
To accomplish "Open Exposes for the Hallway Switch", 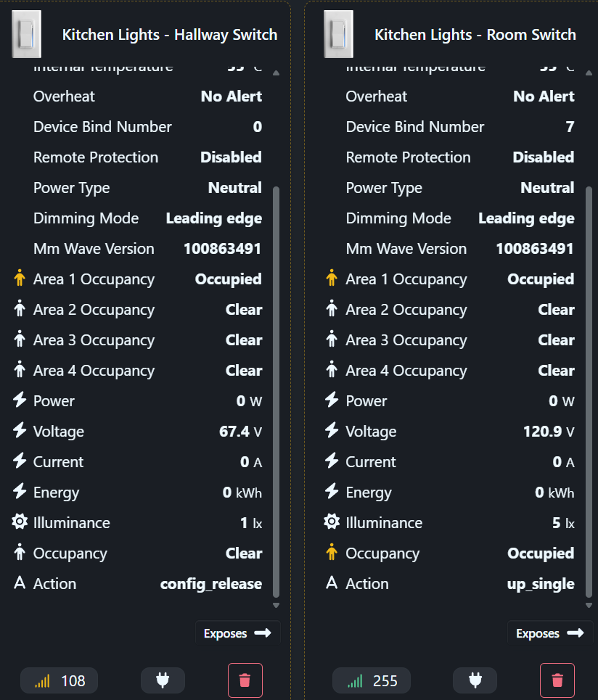I will coord(237,633).
